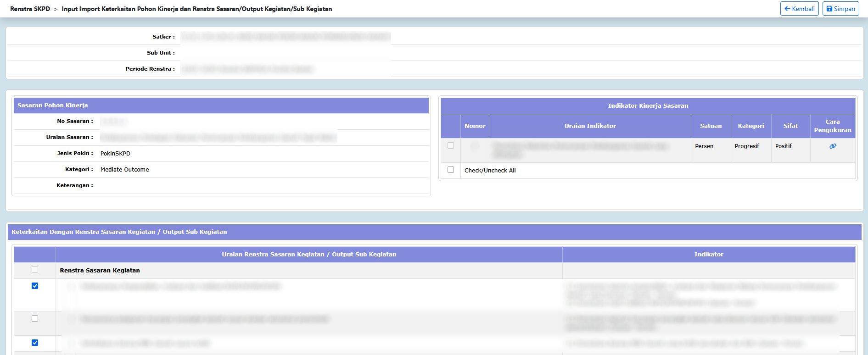
Task: Select the Sifat column header
Action: [x=790, y=126]
